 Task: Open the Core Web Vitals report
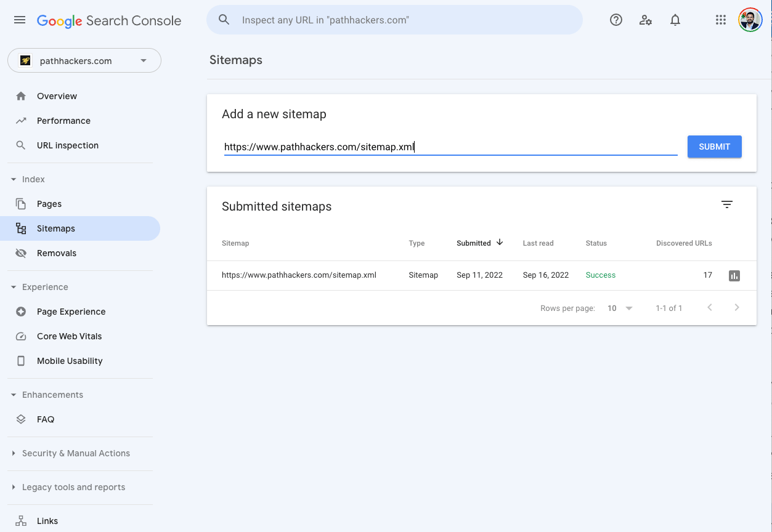pos(69,336)
